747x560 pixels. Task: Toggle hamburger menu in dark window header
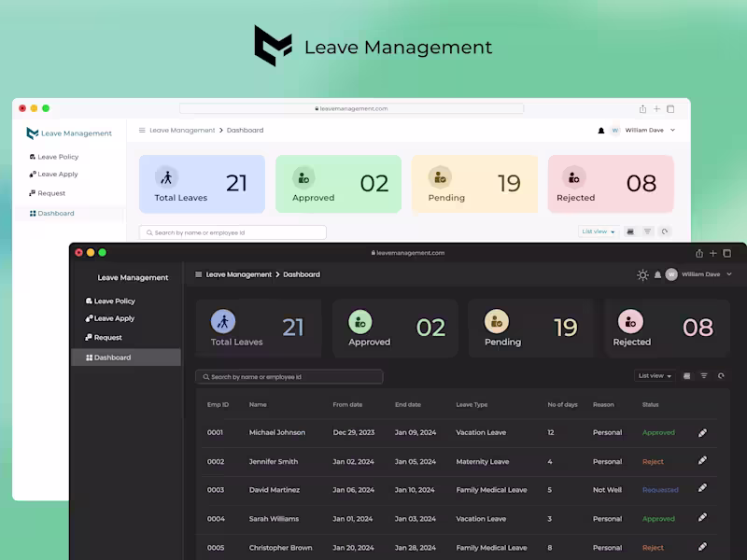[199, 274]
